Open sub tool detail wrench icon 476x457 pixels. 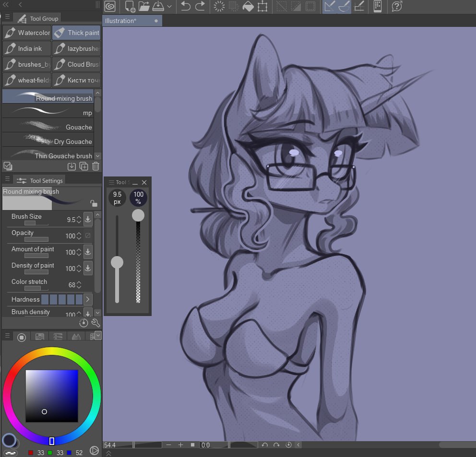pos(95,323)
